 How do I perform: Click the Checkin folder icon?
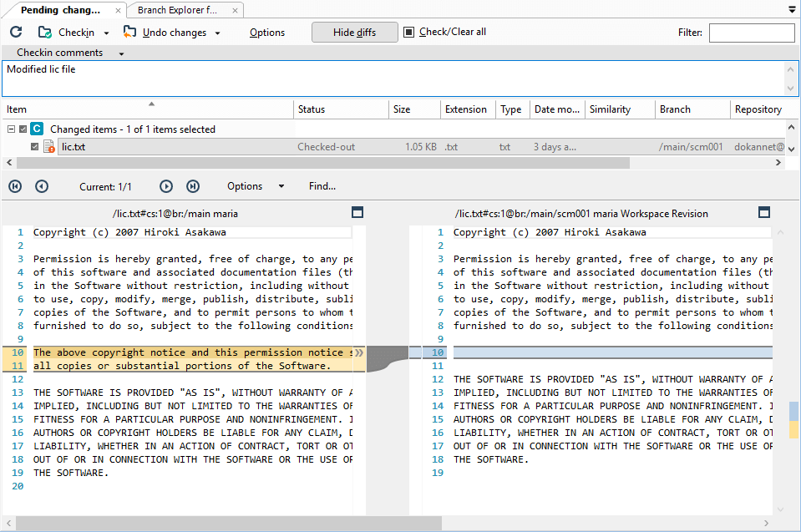tap(45, 33)
